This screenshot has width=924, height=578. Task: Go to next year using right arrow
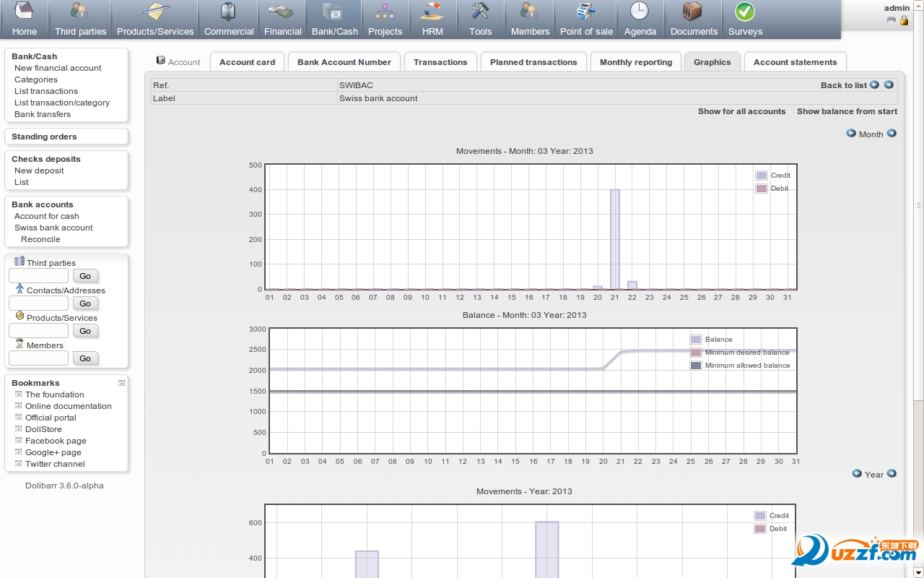click(892, 474)
